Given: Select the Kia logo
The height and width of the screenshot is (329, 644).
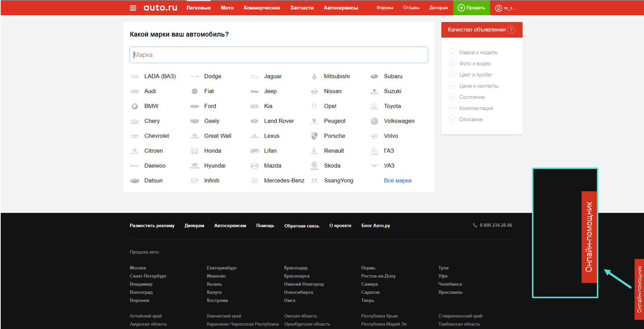Looking at the screenshot, I should click(x=255, y=106).
